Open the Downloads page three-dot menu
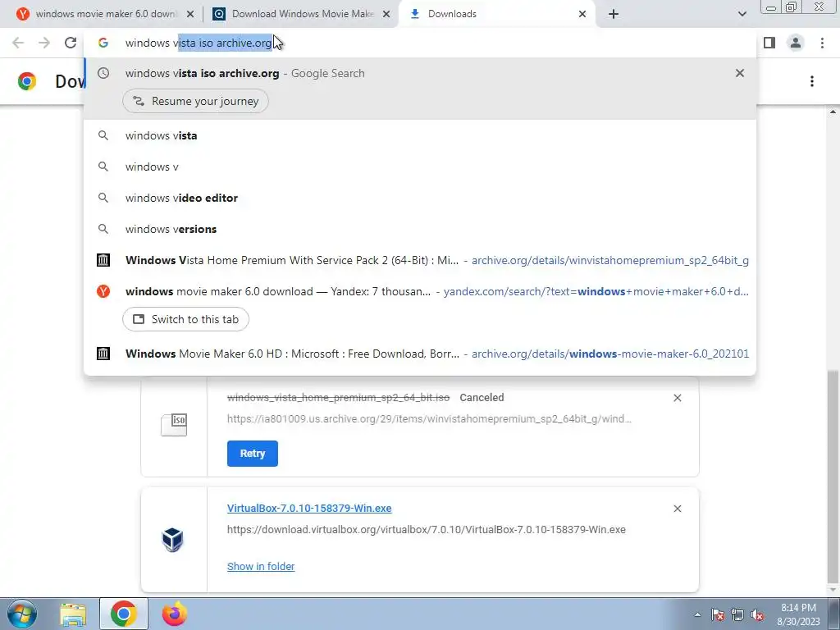Screen dimensions: 840x630 812,81
